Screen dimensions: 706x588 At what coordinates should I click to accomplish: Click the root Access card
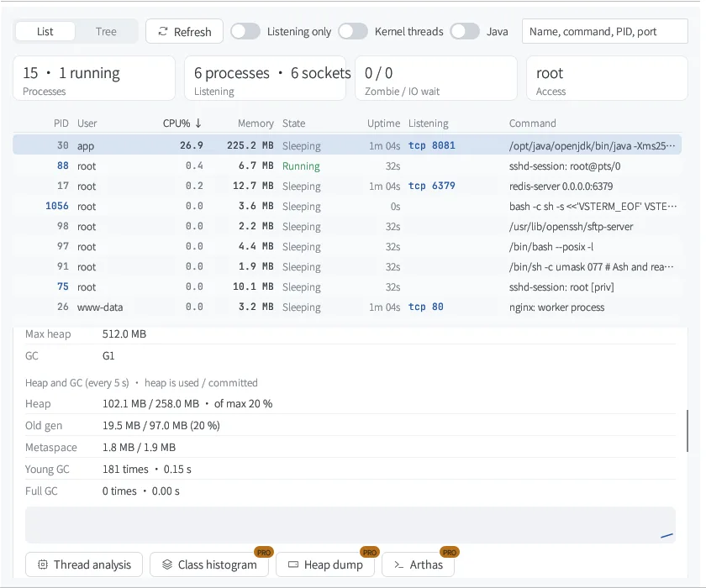click(x=607, y=78)
